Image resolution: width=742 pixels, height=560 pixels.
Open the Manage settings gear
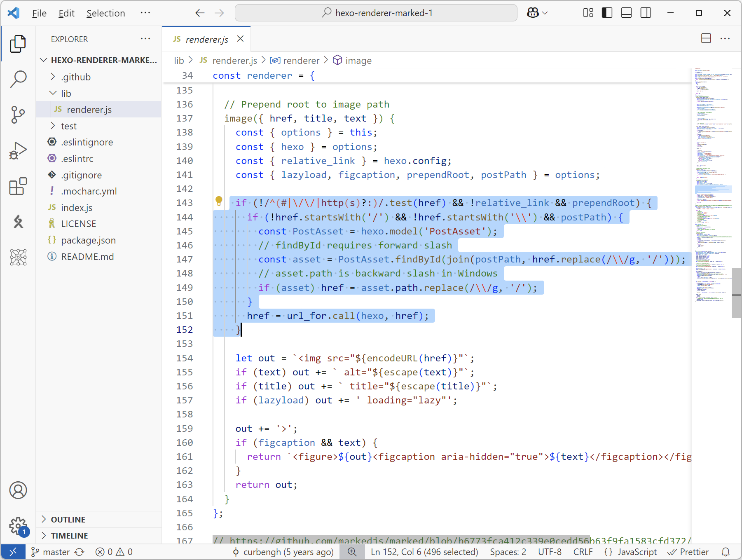click(x=18, y=526)
